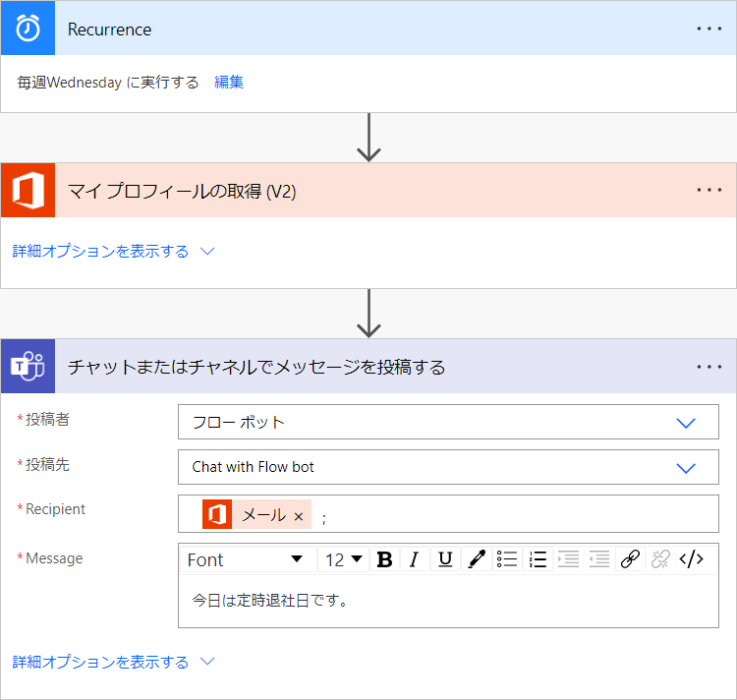
Task: Open more options for マイ プロフィールの取得 (V2)
Action: (709, 191)
